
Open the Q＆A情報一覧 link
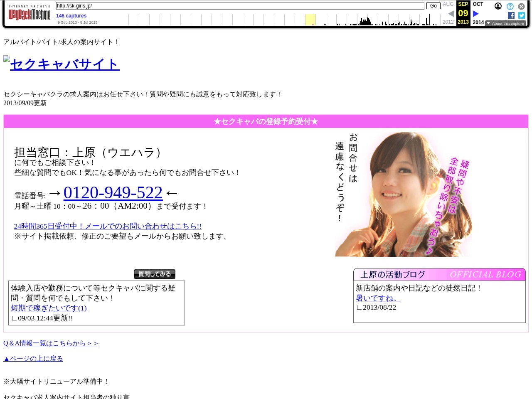(x=51, y=343)
